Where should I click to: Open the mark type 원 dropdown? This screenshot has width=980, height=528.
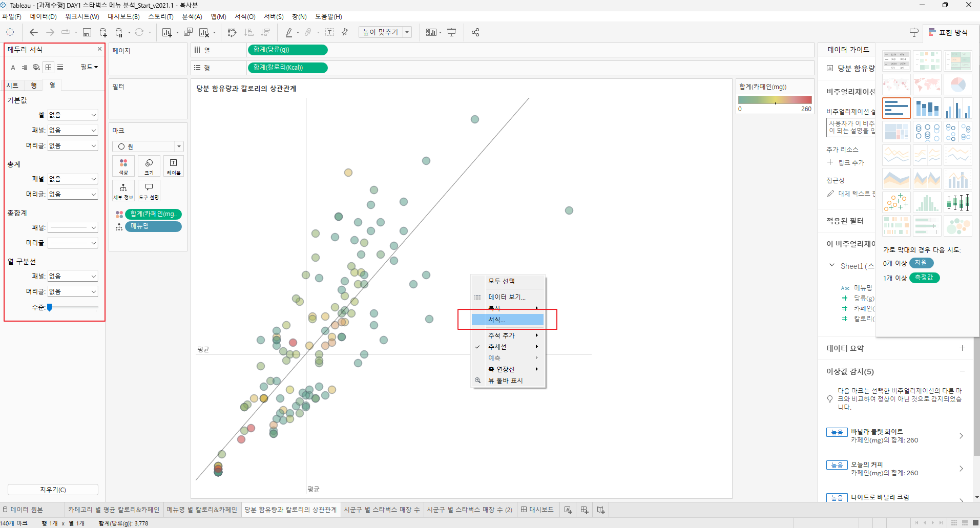[x=148, y=146]
